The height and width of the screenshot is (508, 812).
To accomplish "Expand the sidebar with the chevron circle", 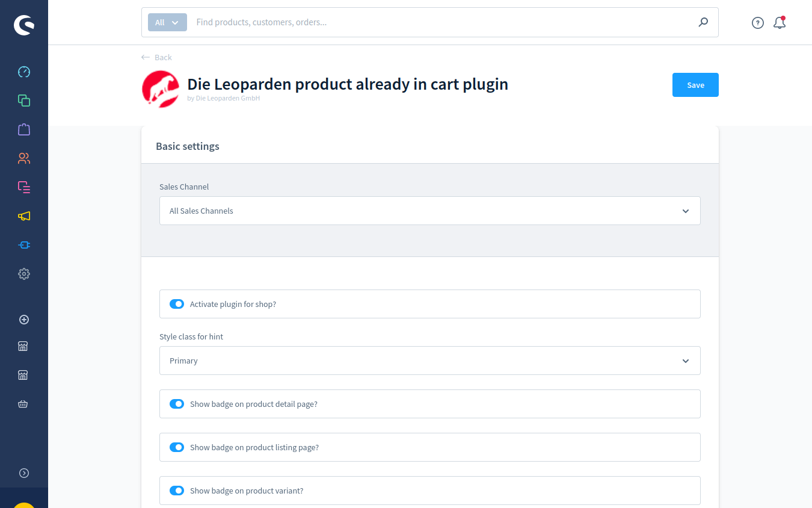I will point(24,473).
